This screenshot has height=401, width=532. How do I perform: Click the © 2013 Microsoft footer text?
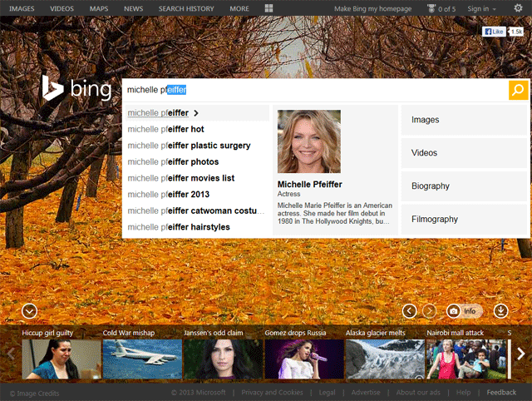[x=199, y=393]
